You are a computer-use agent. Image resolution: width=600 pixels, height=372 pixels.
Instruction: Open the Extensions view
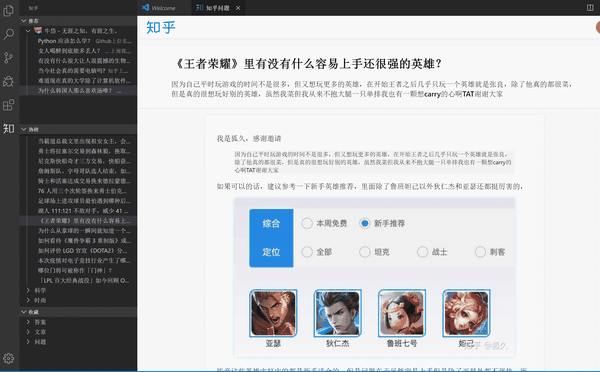(8, 105)
